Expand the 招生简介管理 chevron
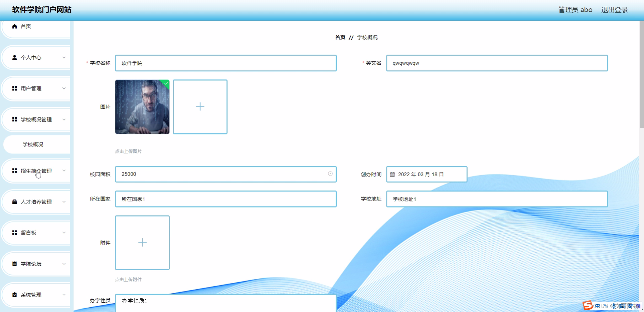This screenshot has height=312, width=644. 64,171
